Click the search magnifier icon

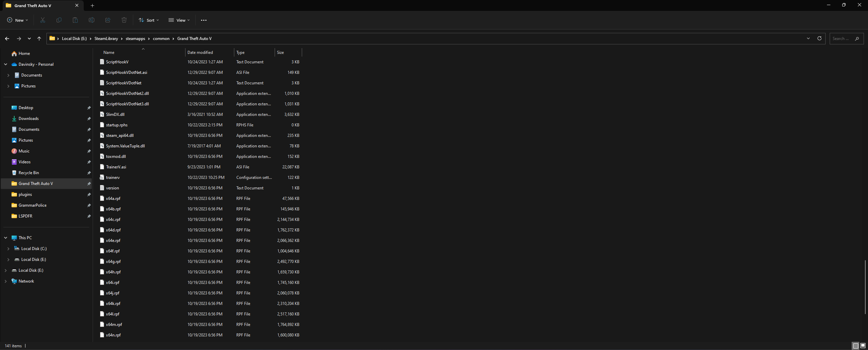click(857, 39)
